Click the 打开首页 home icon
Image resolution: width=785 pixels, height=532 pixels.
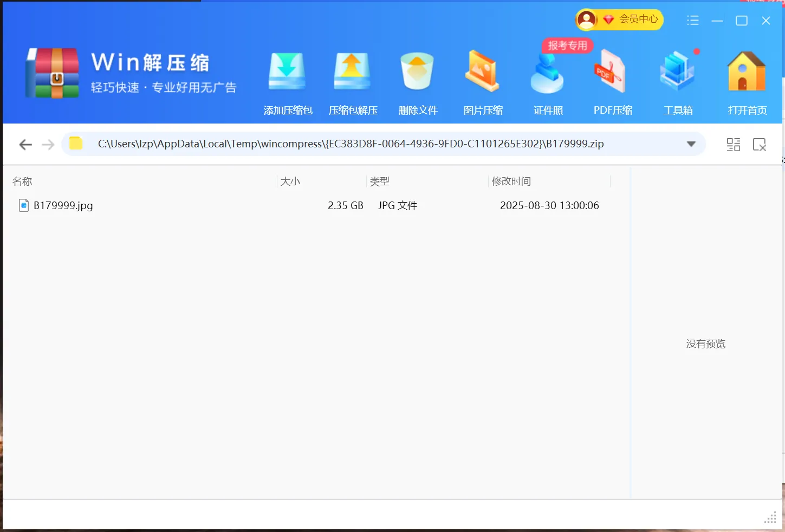(747, 73)
